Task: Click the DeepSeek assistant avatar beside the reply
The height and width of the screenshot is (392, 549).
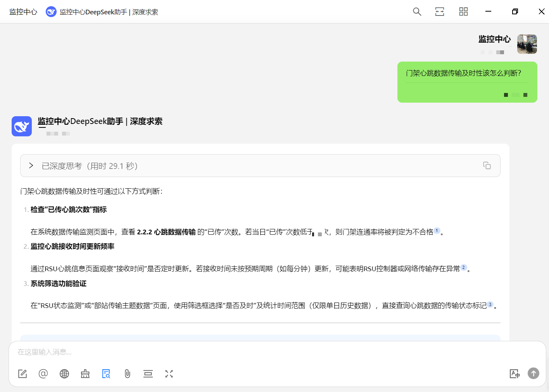Action: click(22, 126)
